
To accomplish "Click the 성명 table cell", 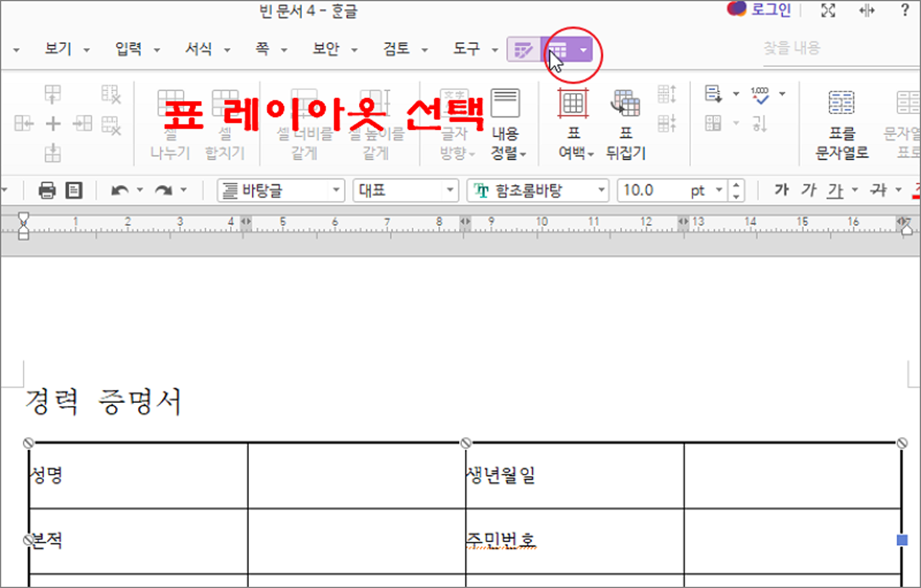I will [138, 475].
